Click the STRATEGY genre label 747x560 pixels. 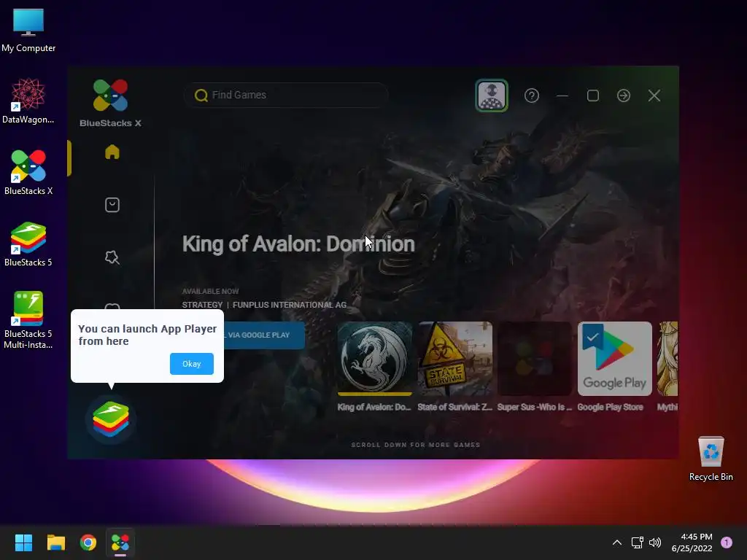202,305
